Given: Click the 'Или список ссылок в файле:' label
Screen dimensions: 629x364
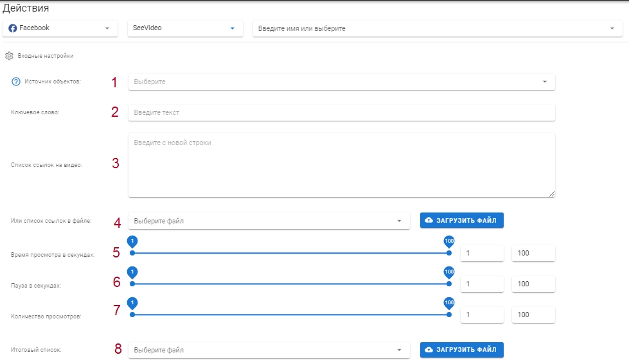Looking at the screenshot, I should point(51,220).
